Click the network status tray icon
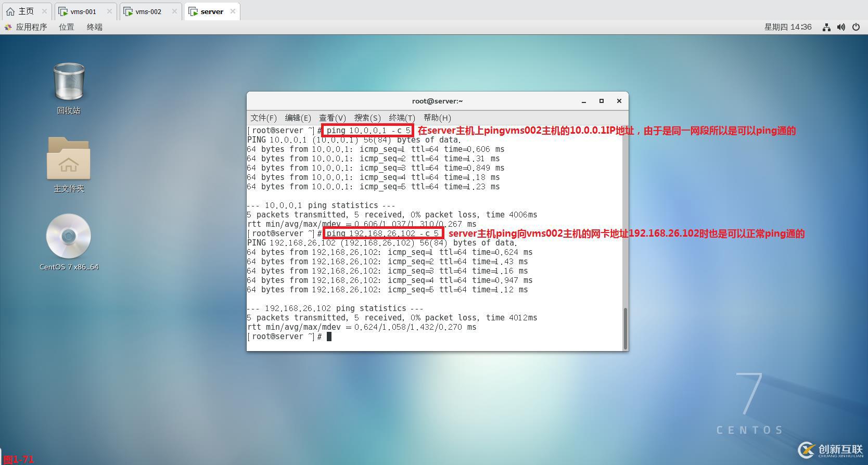The height and width of the screenshot is (465, 868). (826, 27)
